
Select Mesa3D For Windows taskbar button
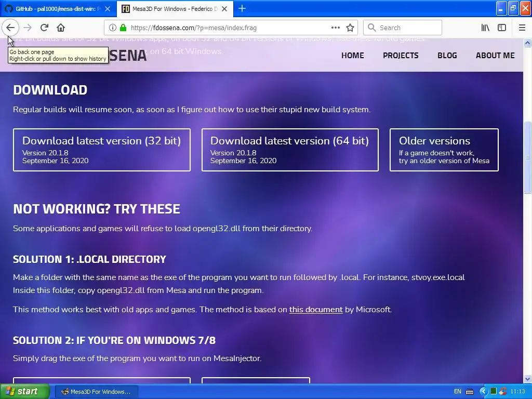(x=96, y=392)
